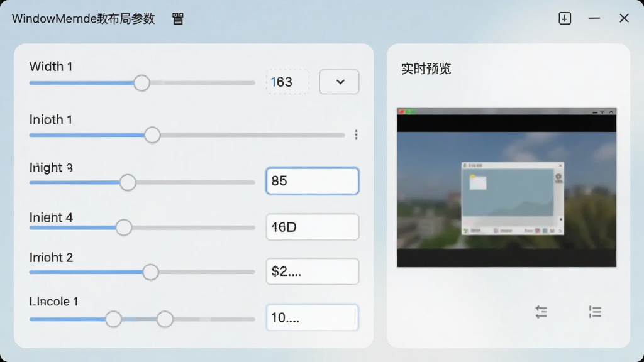The width and height of the screenshot is (644, 362).
Task: Click the 实时预览 heading text
Action: coord(426,69)
